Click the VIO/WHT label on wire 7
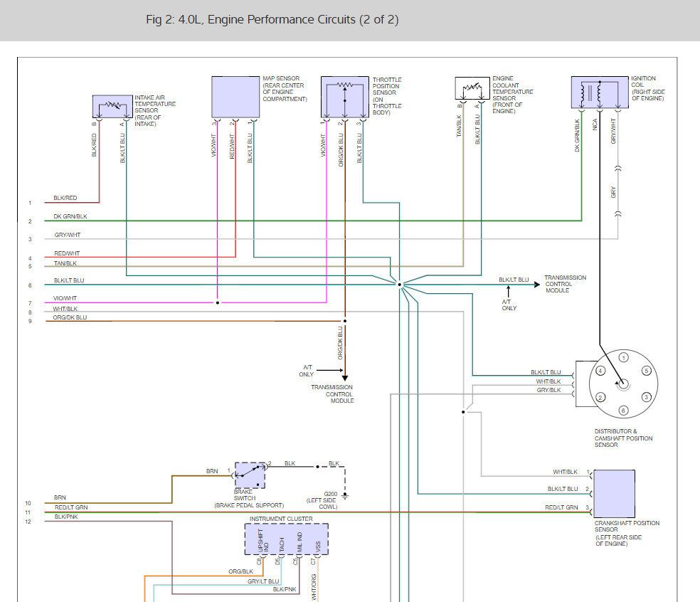The width and height of the screenshot is (700, 602). tap(65, 298)
